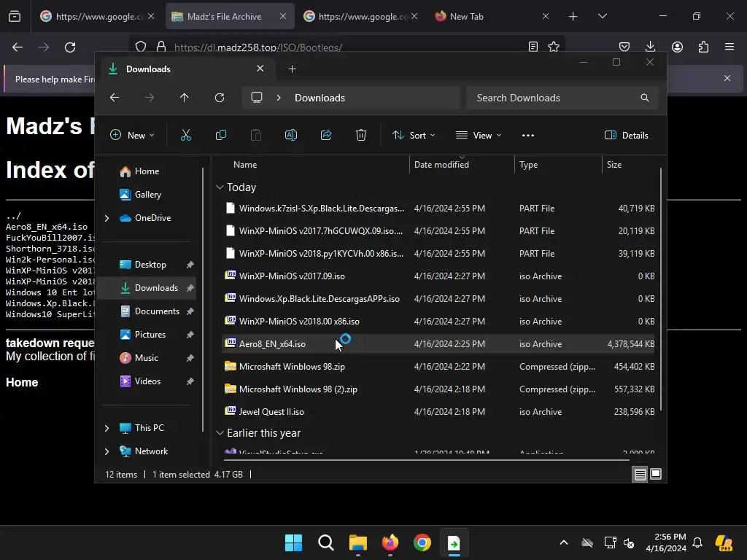
Task: Open the See more three-dots menu
Action: click(x=528, y=135)
